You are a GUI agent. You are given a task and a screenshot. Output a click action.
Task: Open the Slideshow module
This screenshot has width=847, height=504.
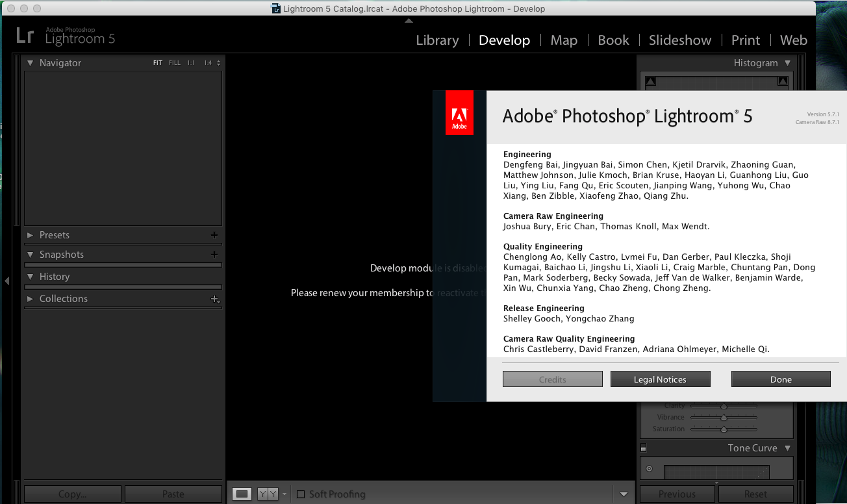(680, 40)
